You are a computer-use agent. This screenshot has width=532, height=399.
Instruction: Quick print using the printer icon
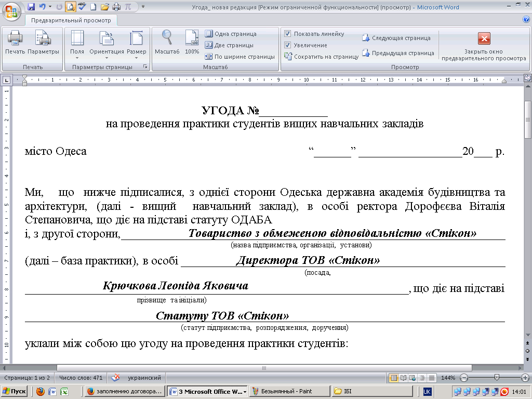click(116, 7)
